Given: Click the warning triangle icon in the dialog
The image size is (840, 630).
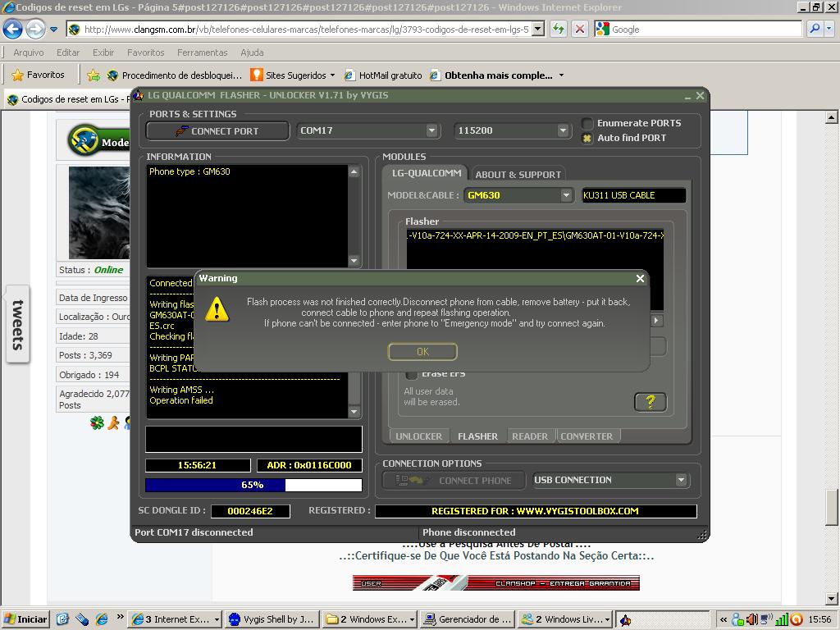Looking at the screenshot, I should coord(217,309).
